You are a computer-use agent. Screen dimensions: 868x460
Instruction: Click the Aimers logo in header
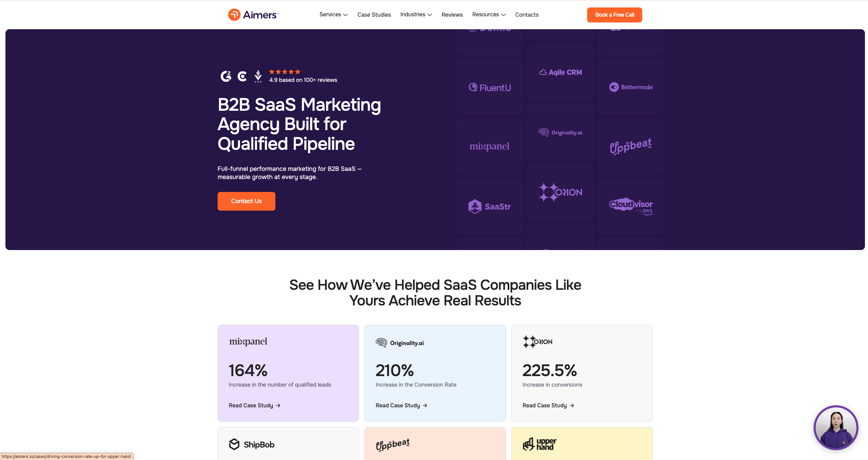click(x=253, y=15)
